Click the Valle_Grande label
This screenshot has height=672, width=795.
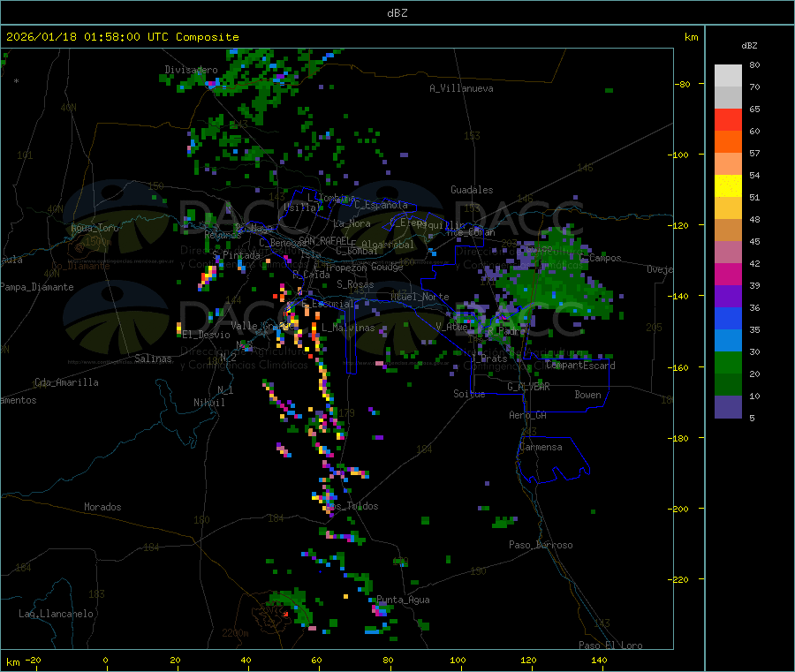(262, 325)
